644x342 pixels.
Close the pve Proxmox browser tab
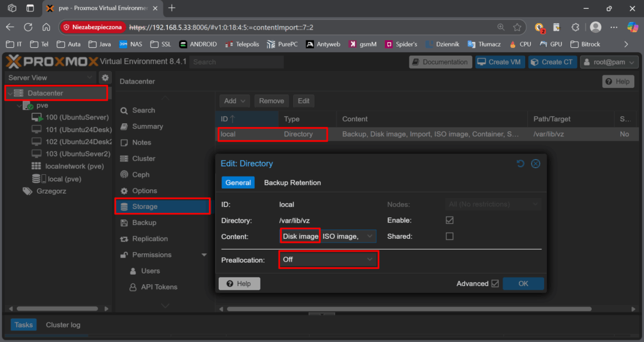[155, 8]
